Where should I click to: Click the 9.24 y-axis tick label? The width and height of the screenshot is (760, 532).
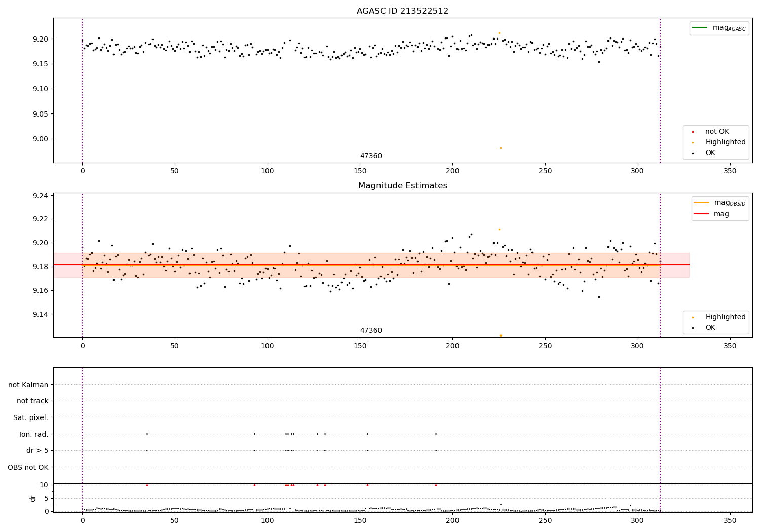(x=41, y=196)
